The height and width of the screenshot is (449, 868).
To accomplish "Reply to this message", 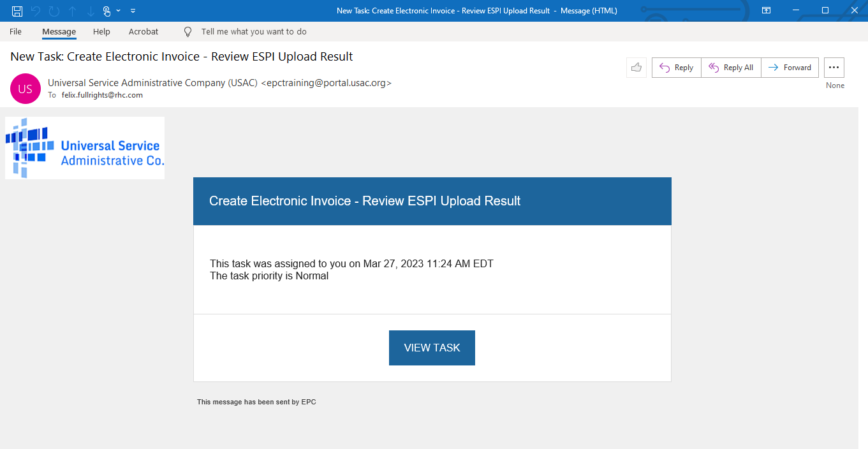I will (677, 68).
